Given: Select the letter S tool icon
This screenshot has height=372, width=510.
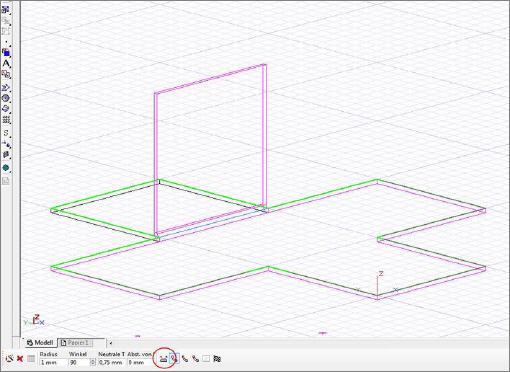Looking at the screenshot, I should click(x=6, y=133).
